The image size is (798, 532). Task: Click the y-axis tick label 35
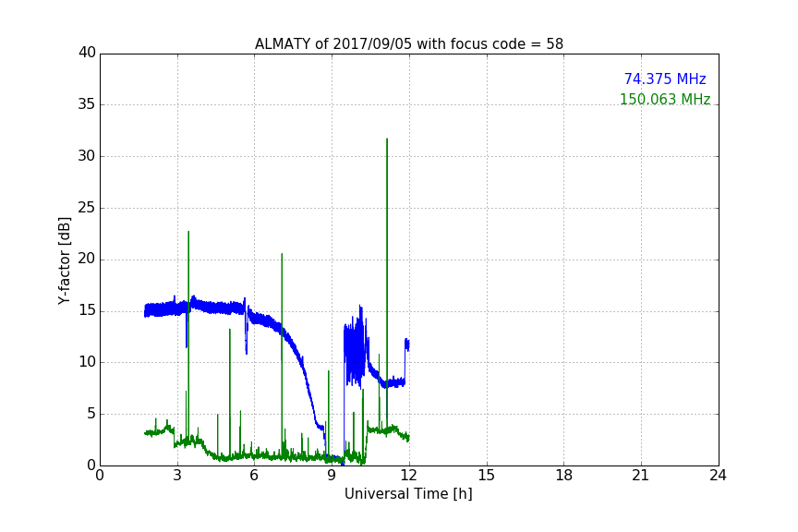coord(87,104)
